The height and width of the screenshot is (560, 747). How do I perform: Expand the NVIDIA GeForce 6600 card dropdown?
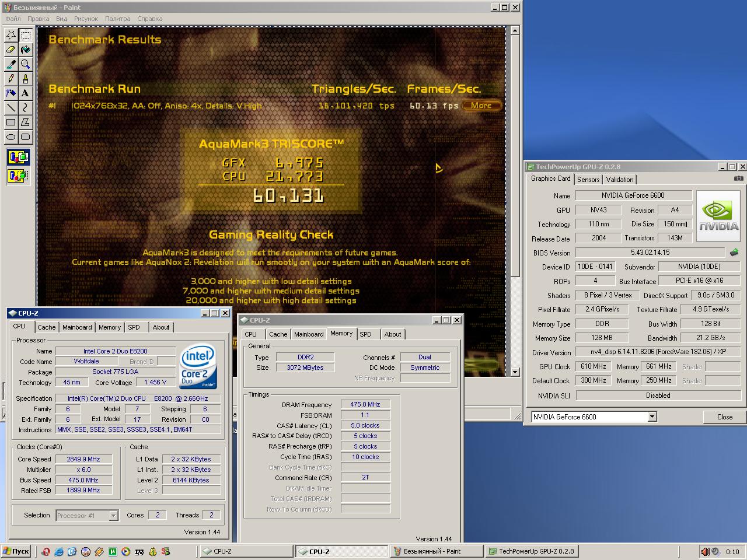(x=652, y=416)
